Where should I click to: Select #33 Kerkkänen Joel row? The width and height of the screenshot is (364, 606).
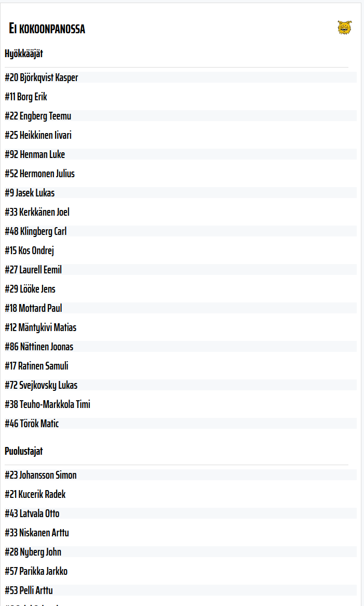click(x=37, y=212)
